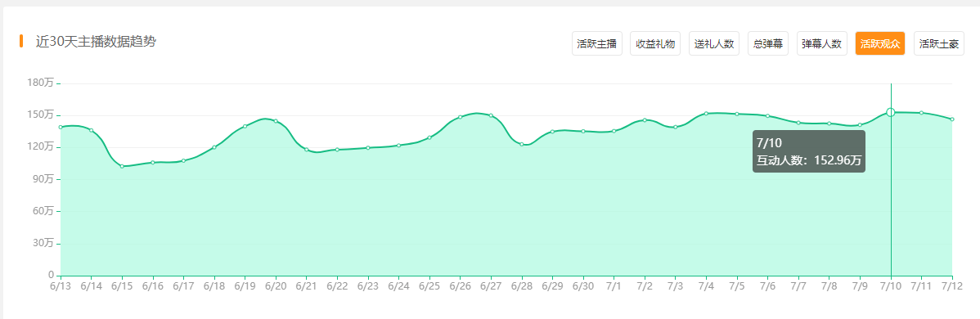Click the 7/12 endpoint data marker
Image resolution: width=980 pixels, height=319 pixels.
(x=952, y=119)
